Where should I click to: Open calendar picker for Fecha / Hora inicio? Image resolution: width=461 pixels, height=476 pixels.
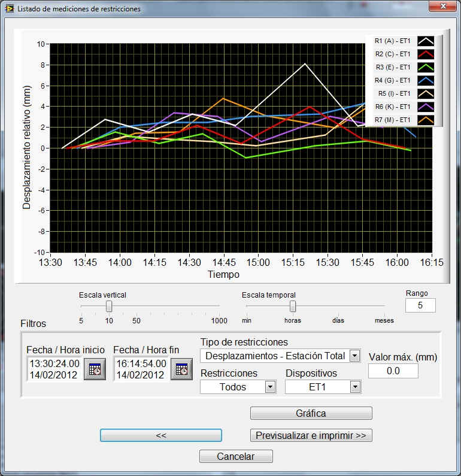point(95,369)
